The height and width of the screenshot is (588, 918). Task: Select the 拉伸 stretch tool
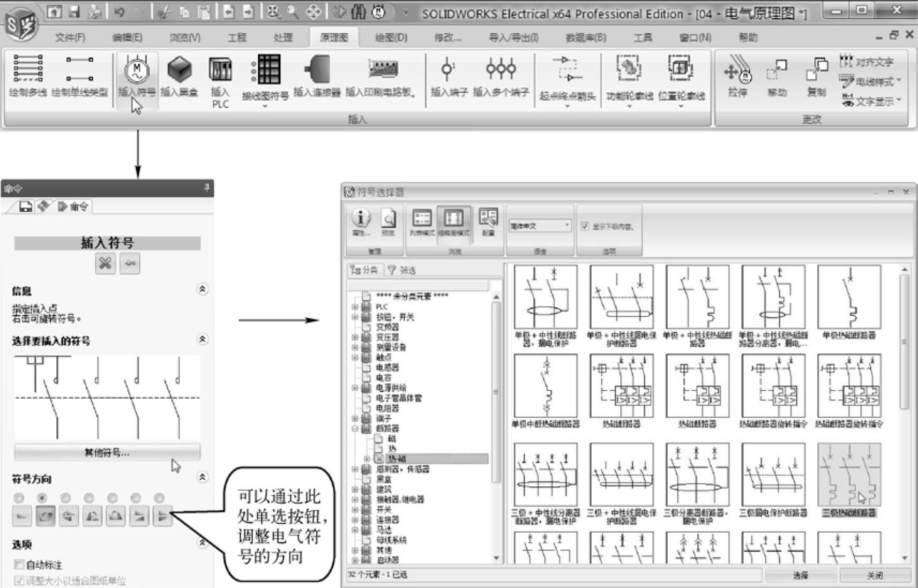pyautogui.click(x=738, y=77)
